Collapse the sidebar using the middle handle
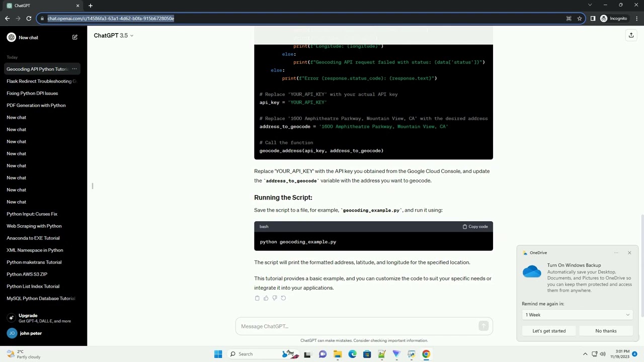644x362 pixels. (x=93, y=186)
